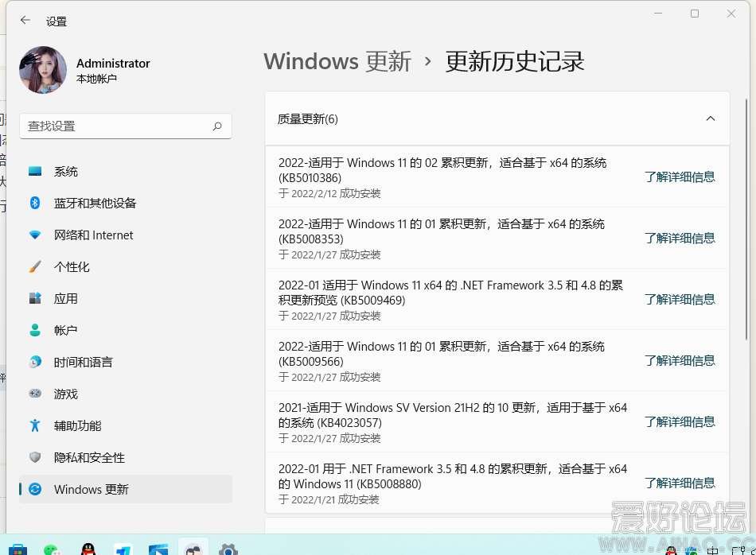Open 了解详细信息 for KB5010386

pos(680,177)
